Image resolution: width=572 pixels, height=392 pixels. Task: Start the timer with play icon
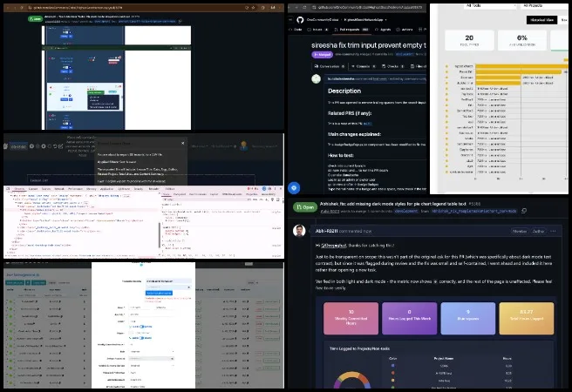coord(44,146)
